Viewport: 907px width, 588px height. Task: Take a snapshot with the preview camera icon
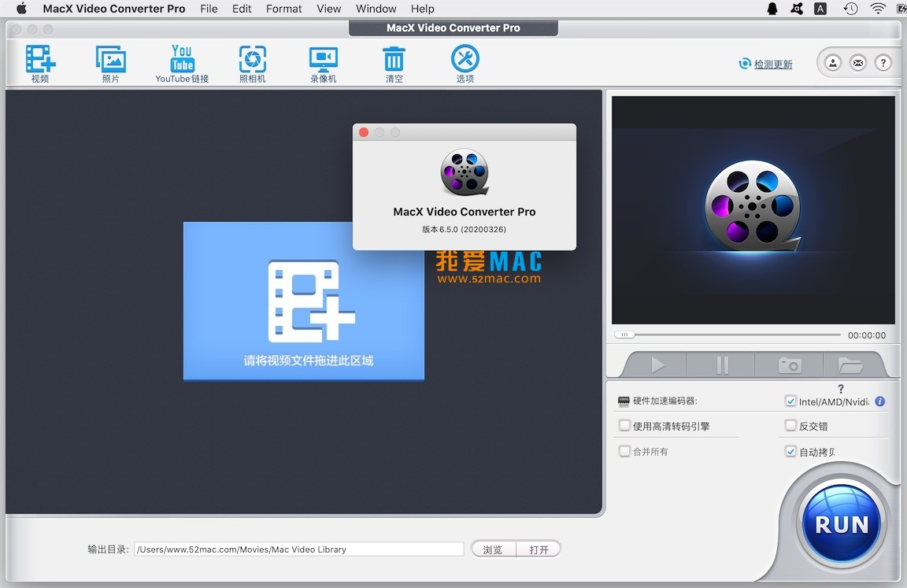[x=790, y=365]
